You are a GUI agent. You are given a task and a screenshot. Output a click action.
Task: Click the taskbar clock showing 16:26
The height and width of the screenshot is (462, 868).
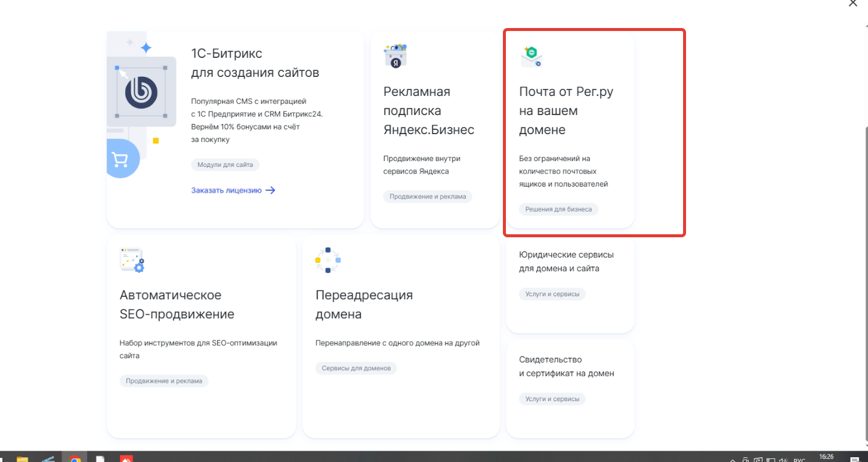[x=826, y=457]
